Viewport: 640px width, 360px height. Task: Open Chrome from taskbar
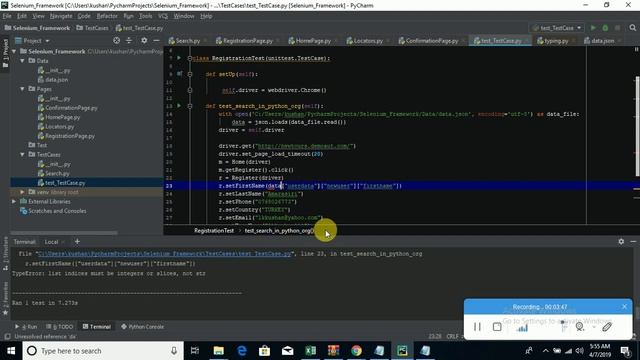[356, 351]
